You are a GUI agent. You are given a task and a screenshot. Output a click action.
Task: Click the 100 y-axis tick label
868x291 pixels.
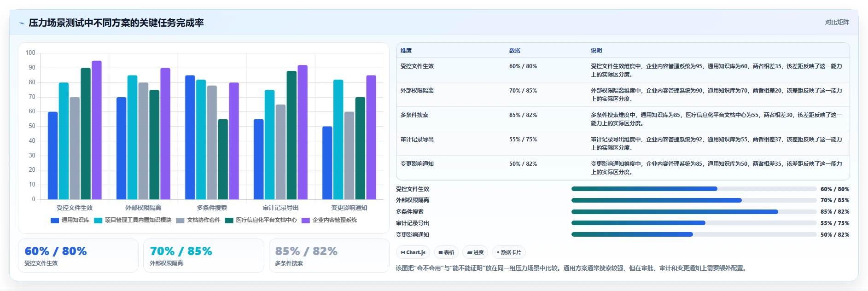[30, 53]
